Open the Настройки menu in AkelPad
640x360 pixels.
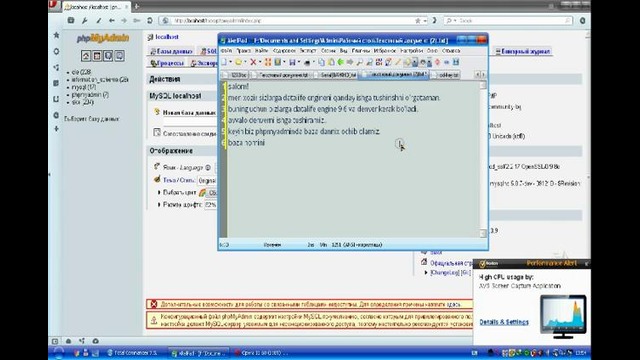point(411,51)
